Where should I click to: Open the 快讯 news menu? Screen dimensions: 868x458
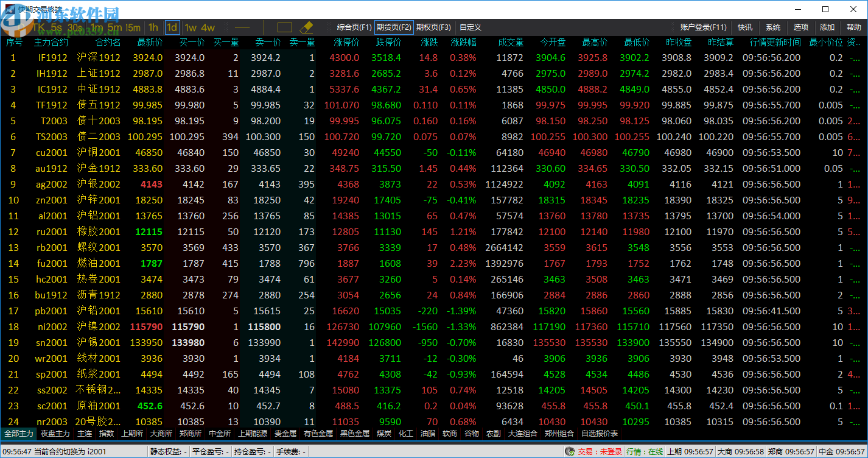(x=745, y=27)
